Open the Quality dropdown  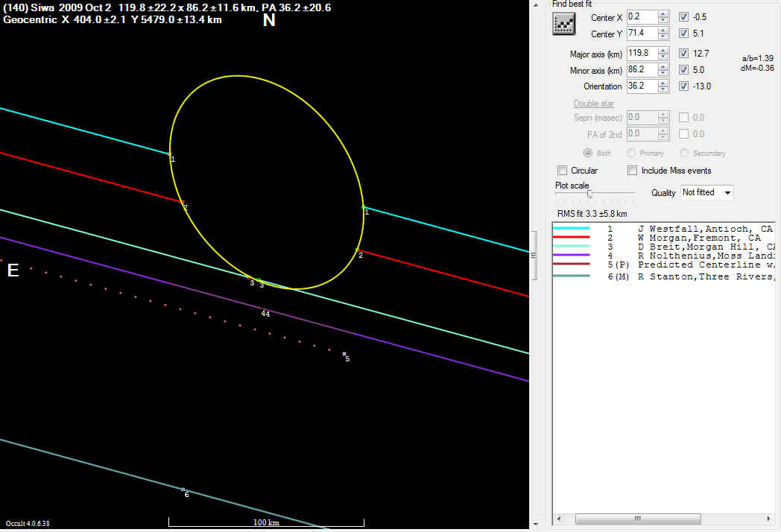point(706,192)
